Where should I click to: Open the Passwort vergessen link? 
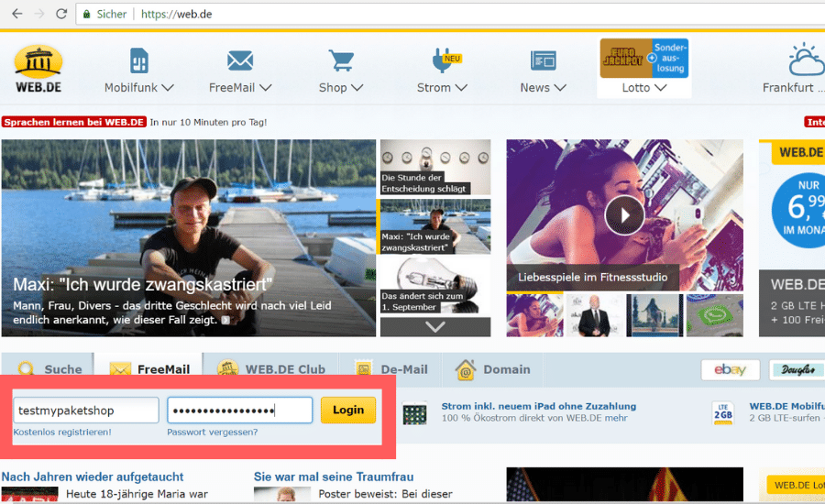click(x=212, y=432)
